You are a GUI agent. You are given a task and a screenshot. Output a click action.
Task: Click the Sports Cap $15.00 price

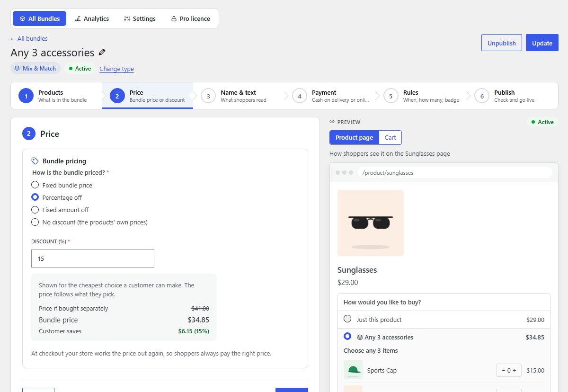pos(535,371)
